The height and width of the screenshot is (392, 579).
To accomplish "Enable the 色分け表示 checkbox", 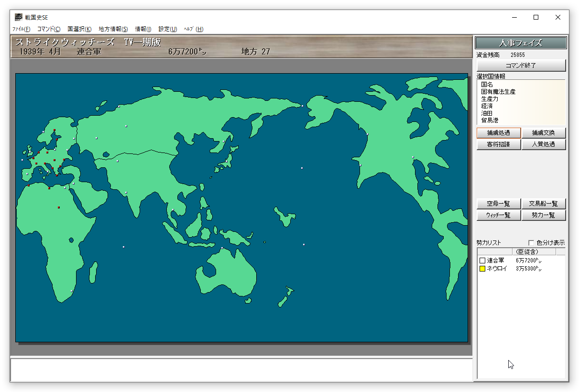I will tap(531, 243).
